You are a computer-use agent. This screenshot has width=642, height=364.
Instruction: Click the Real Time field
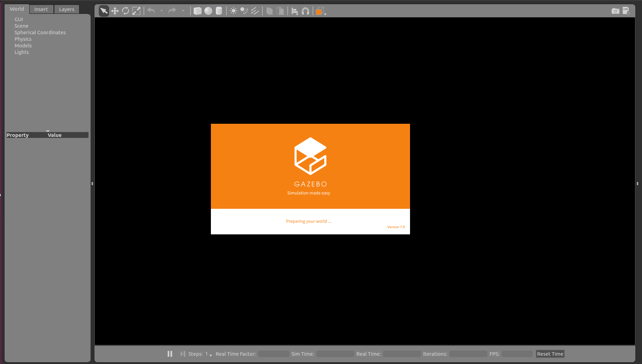coord(402,354)
